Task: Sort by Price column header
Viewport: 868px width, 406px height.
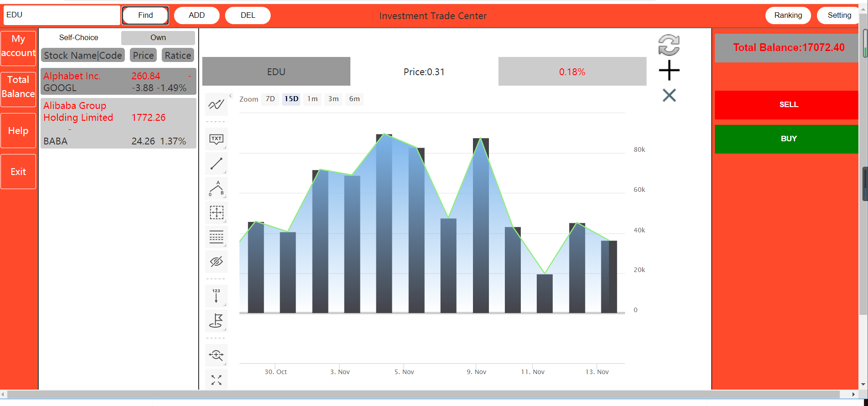Action: (x=143, y=55)
